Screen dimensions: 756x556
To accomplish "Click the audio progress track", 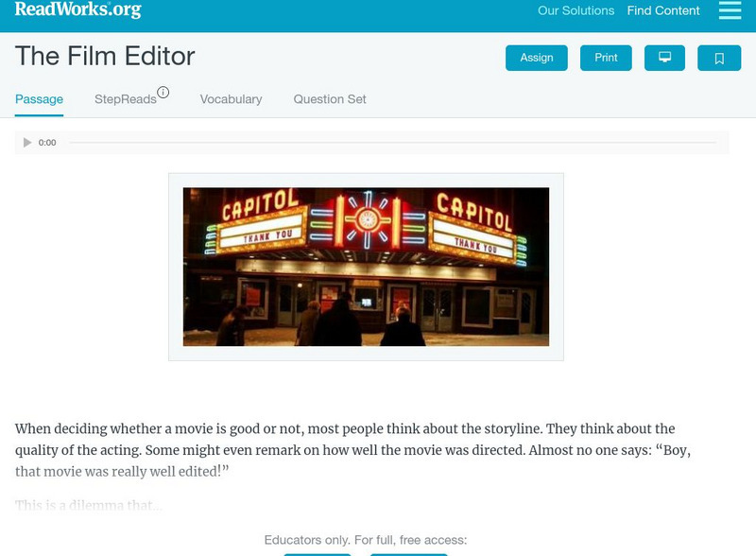I will [x=392, y=143].
